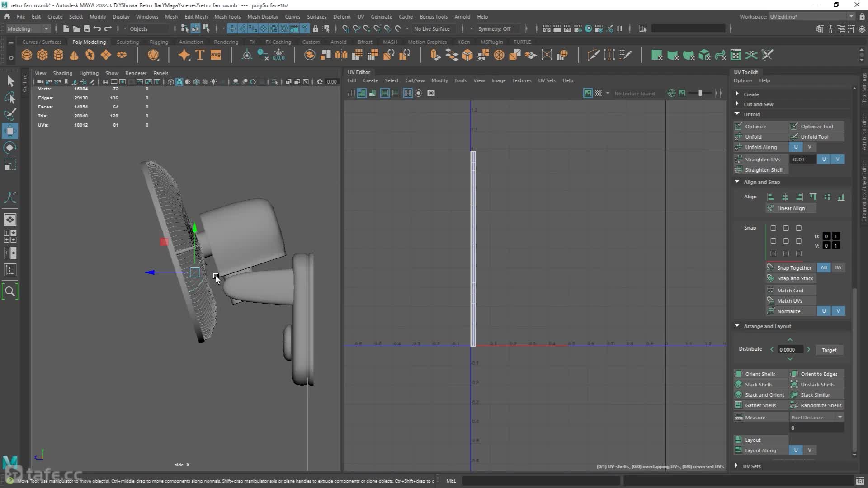Select center Snap position box
Image resolution: width=868 pixels, height=488 pixels.
(786, 241)
